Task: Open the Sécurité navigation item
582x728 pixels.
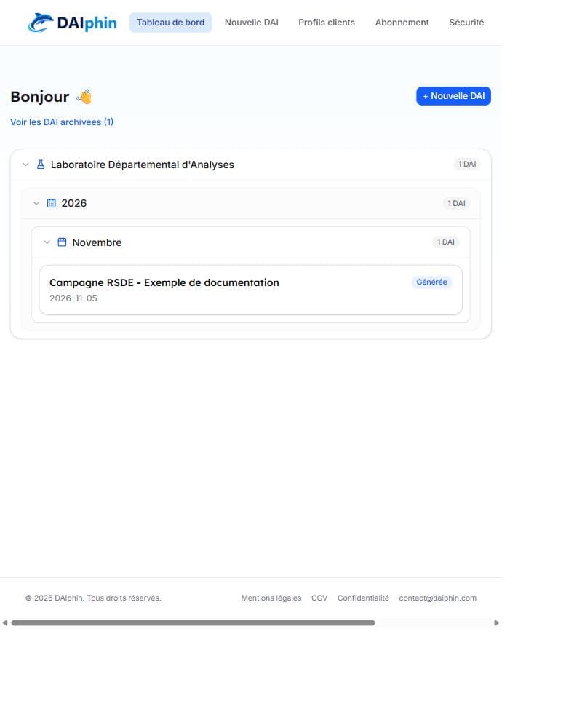Action: (x=466, y=23)
